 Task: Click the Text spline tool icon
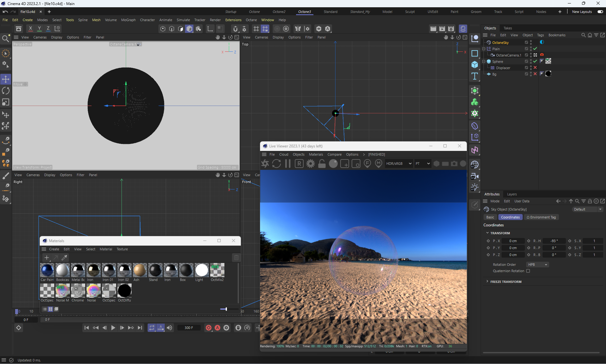coord(475,76)
